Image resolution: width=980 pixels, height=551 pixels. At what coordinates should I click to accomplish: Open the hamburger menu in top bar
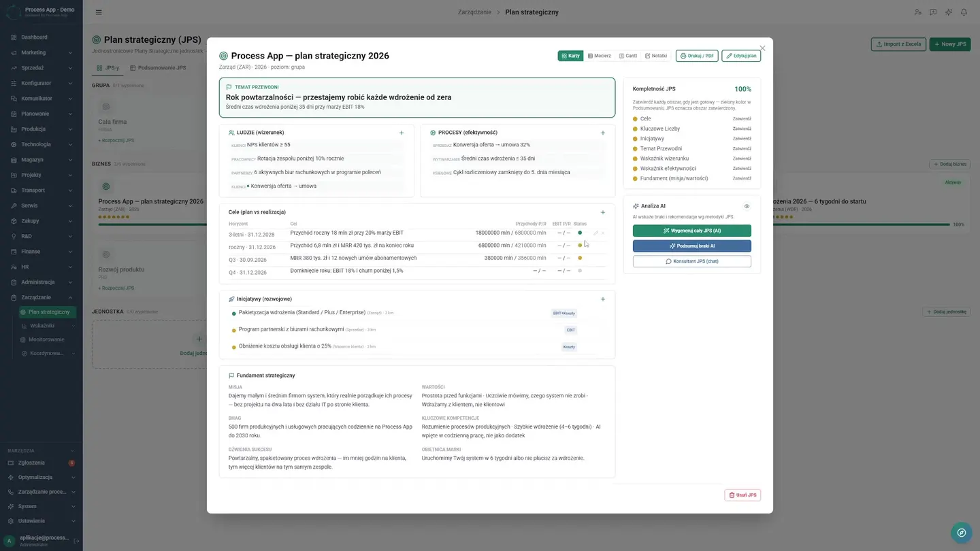pyautogui.click(x=99, y=12)
